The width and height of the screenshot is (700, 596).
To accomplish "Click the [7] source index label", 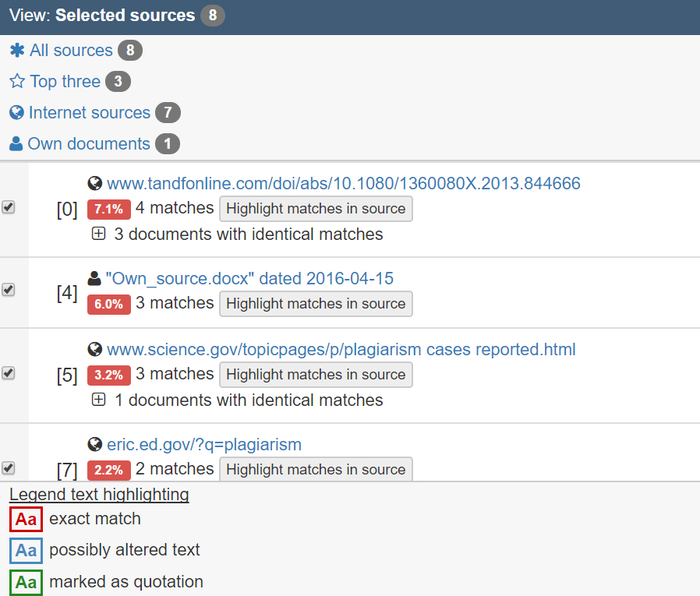I will point(67,471).
